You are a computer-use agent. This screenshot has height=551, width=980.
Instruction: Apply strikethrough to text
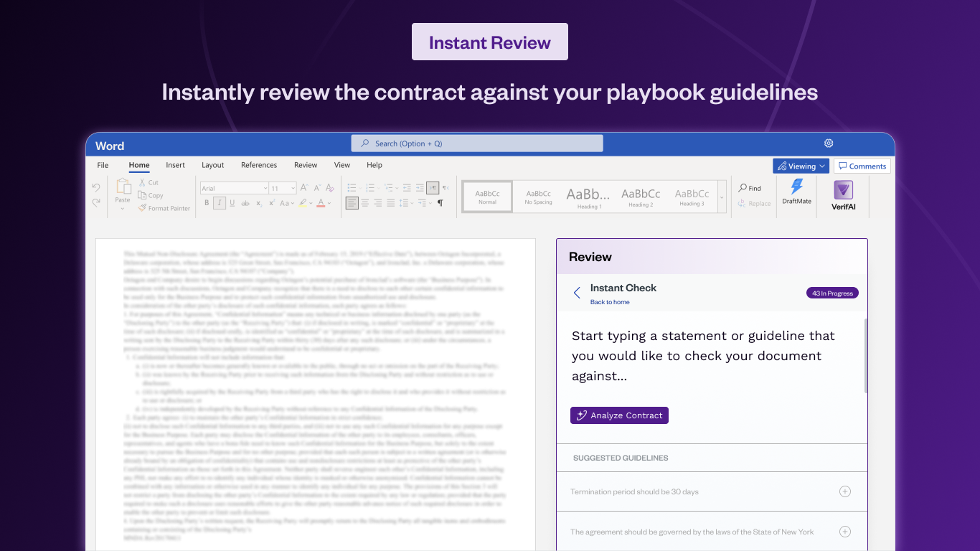[x=246, y=203]
